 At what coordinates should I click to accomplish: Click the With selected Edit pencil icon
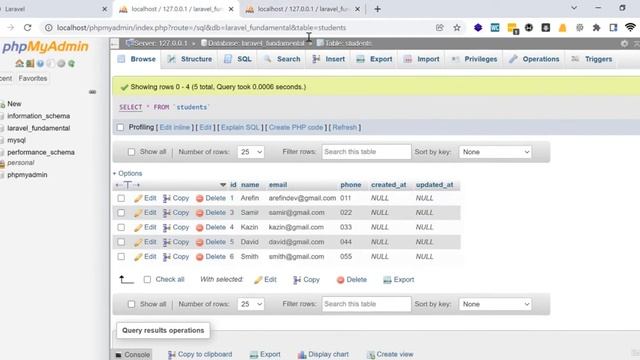tap(258, 280)
